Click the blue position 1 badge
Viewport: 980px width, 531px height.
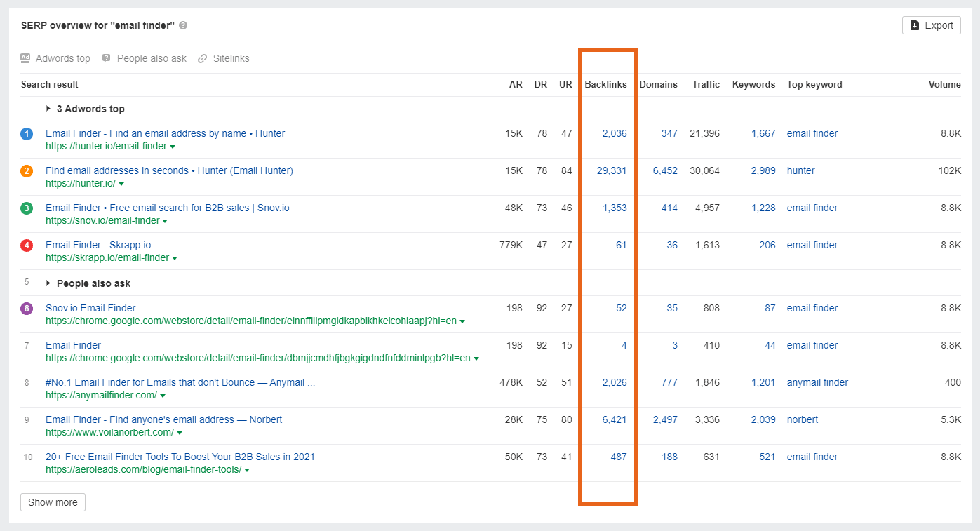(27, 133)
